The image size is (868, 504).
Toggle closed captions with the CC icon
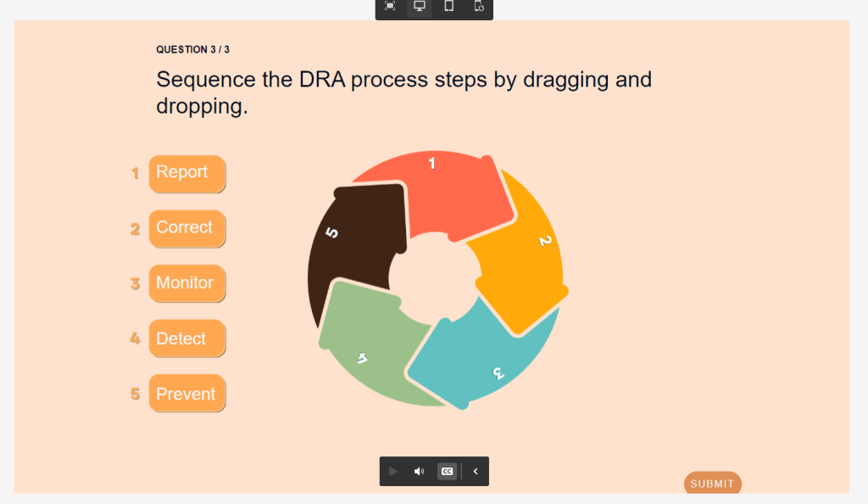[x=447, y=471]
